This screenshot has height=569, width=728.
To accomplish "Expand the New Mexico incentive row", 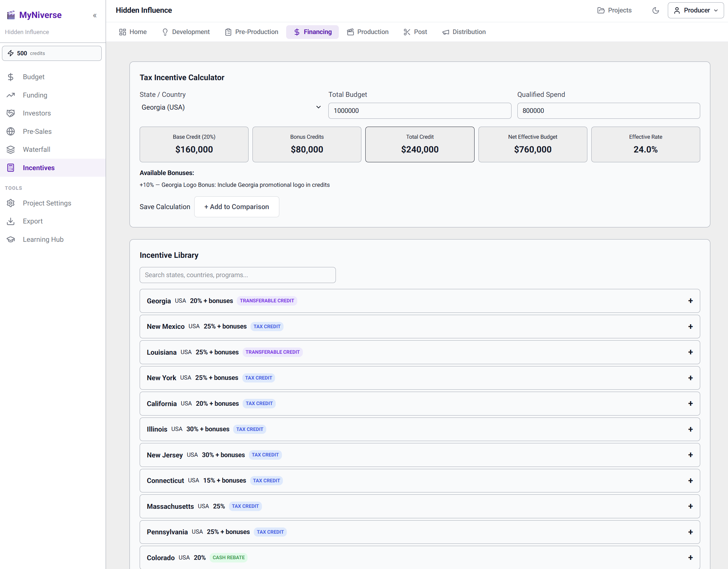I will tap(690, 327).
